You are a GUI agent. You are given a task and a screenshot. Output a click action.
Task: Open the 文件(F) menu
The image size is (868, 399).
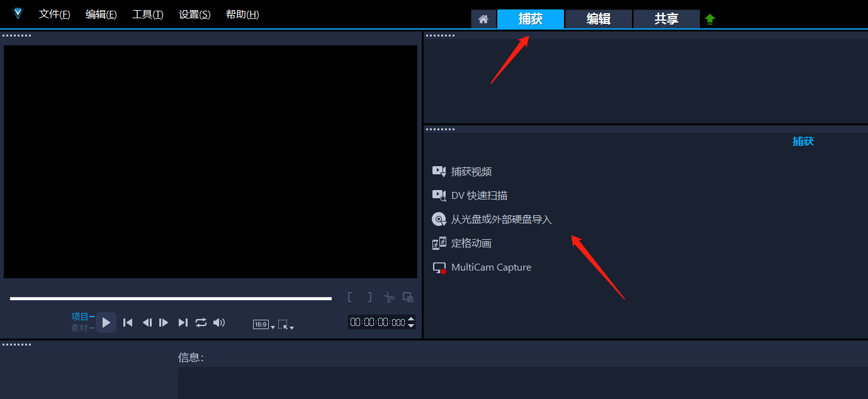tap(55, 14)
